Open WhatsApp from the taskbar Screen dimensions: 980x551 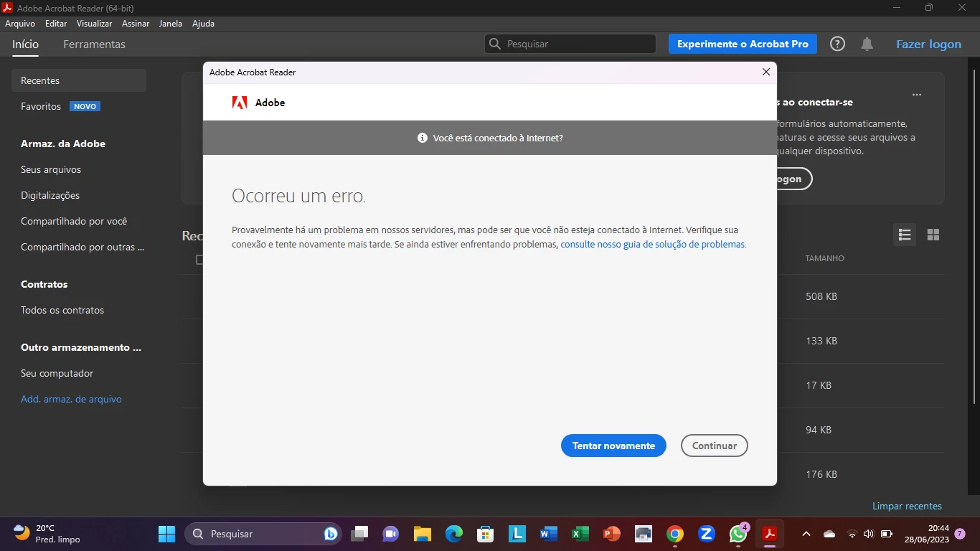click(x=738, y=534)
